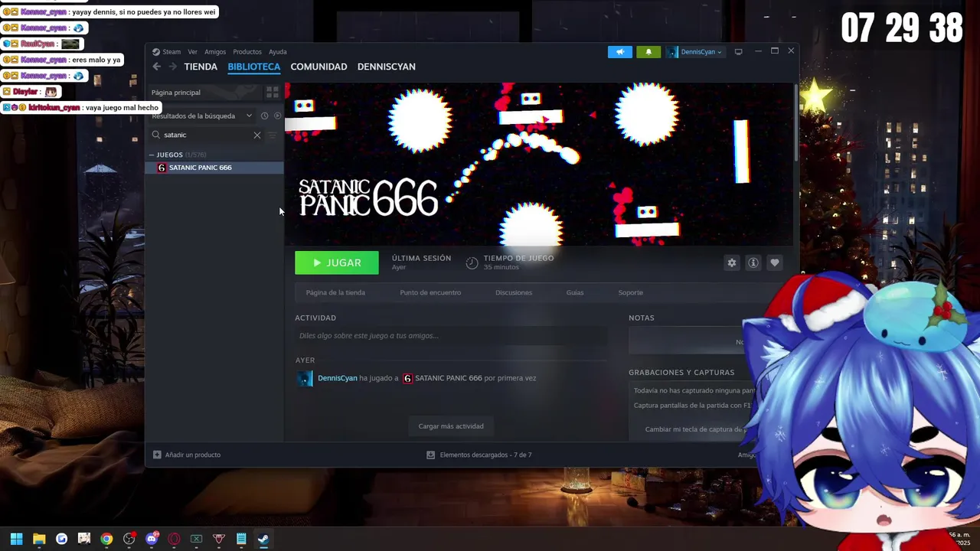Screen dimensions: 980x551
Task: Click the Steam taskbar icon
Action: pyautogui.click(x=263, y=539)
